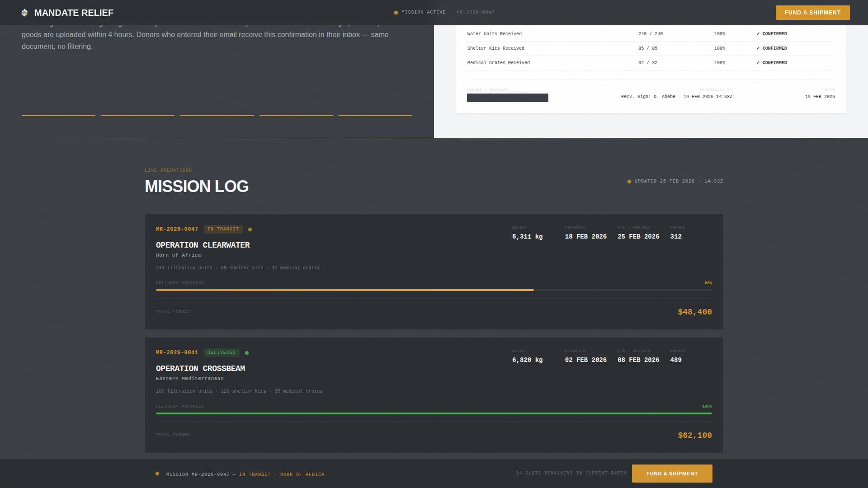This screenshot has height=488, width=868.
Task: Click the Operation Clearwater title
Action: (203, 245)
